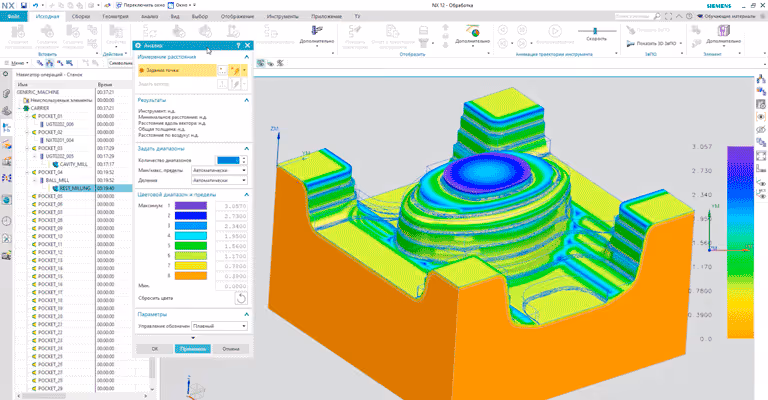Image resolution: width=768 pixels, height=400 pixels.
Task: Switch to the Assemblies ribbon tab
Action: (81, 16)
